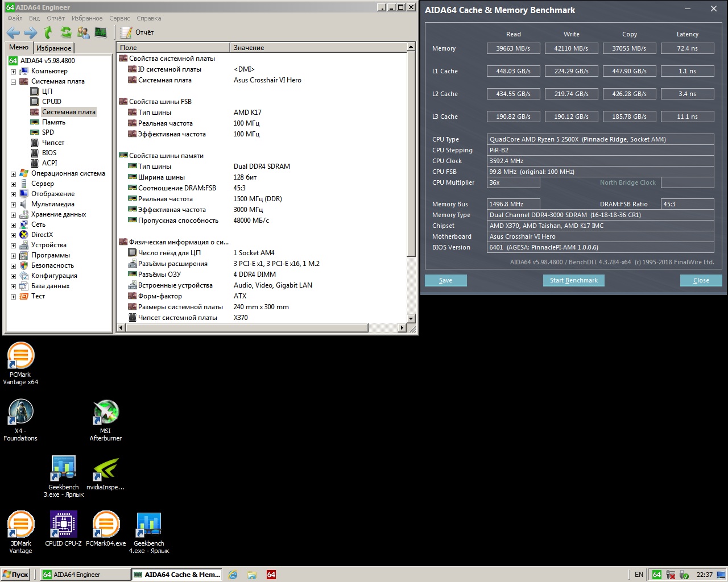Open CPUID CPU-Z desktop shortcut

click(x=63, y=529)
